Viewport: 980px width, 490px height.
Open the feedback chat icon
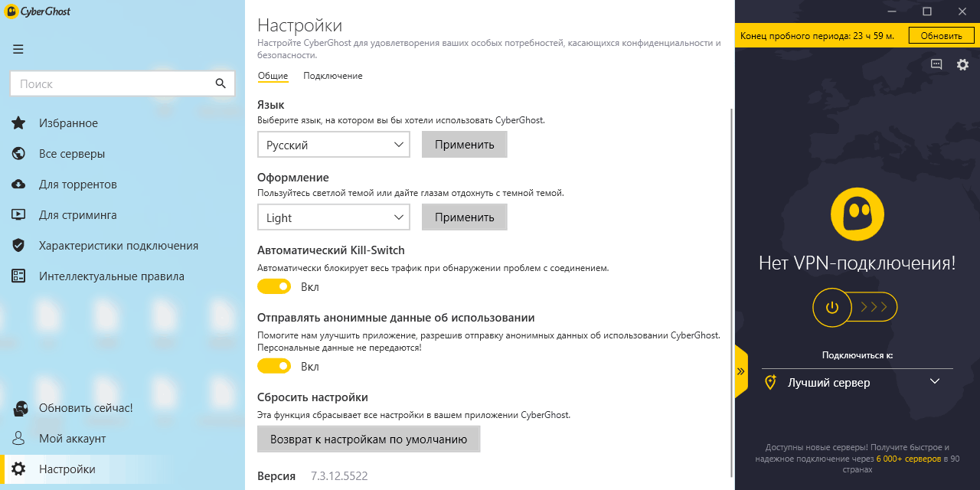point(936,65)
